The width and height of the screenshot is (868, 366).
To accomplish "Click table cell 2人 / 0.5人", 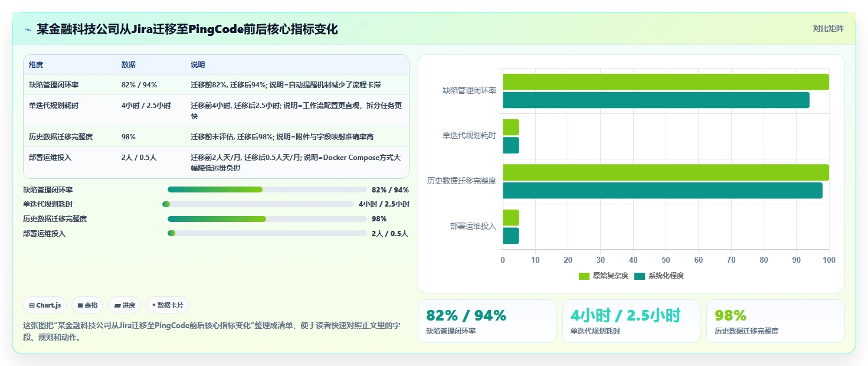I will 139,158.
